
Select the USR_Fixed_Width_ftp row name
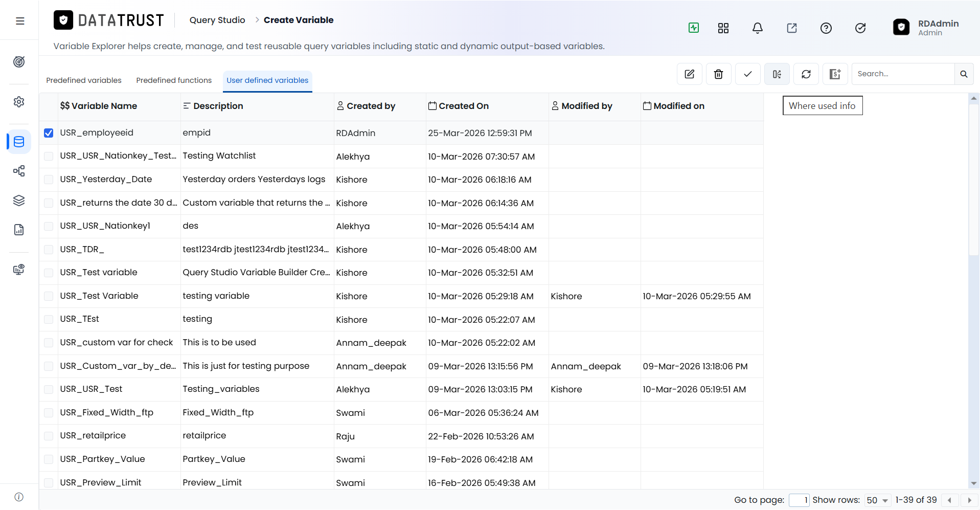click(x=106, y=412)
